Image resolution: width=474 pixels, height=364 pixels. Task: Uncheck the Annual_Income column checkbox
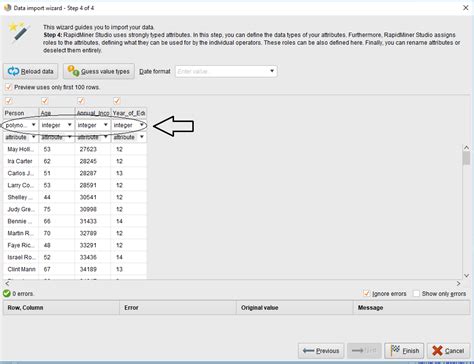(81, 101)
